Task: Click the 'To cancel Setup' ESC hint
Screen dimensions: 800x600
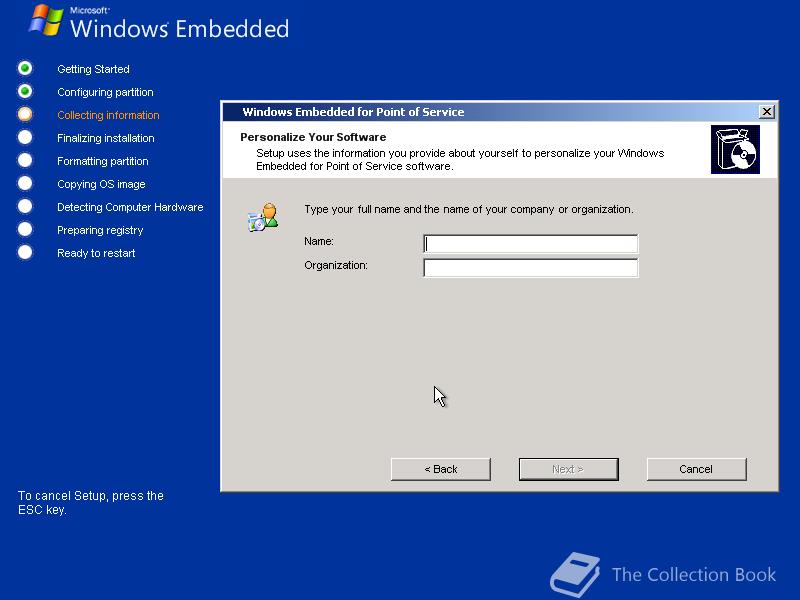Action: coord(91,503)
